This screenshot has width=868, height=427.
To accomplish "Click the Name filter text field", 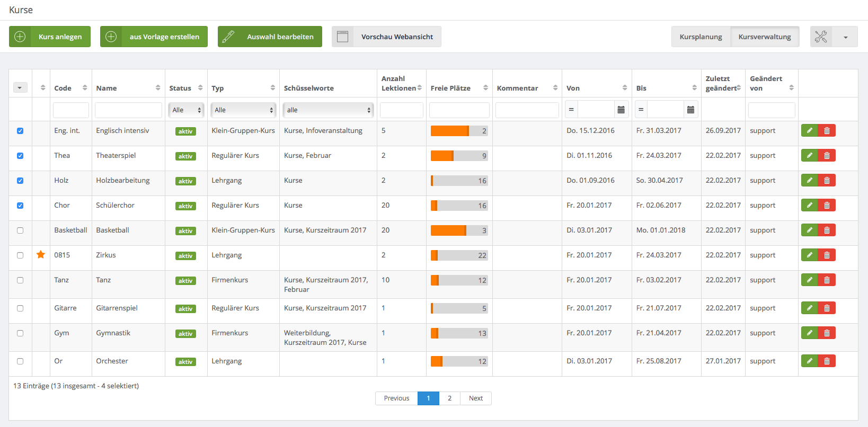I will pos(128,110).
